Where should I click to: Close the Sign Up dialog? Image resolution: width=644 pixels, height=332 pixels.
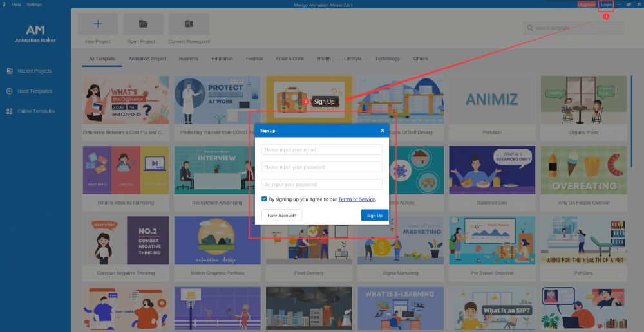(382, 131)
